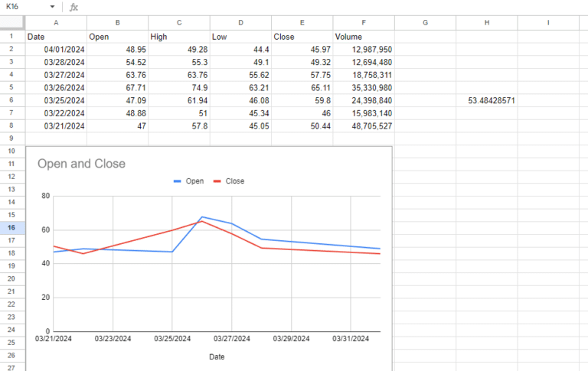This screenshot has height=371, width=588.
Task: Click the Volume header cell
Action: point(364,37)
